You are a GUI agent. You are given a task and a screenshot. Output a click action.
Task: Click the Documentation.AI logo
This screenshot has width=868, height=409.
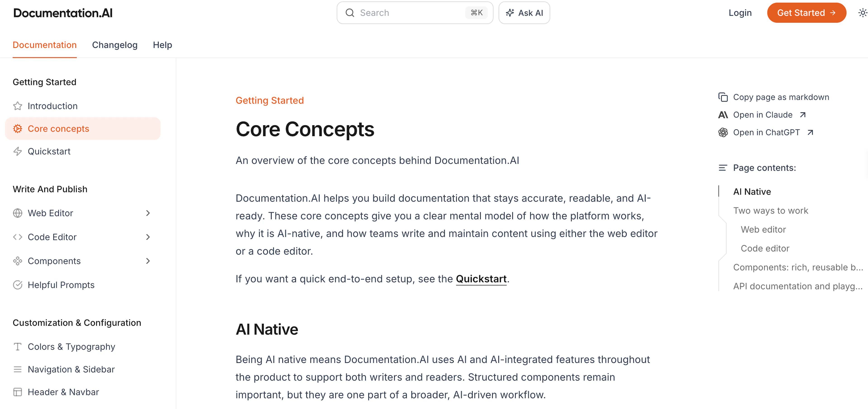click(x=63, y=13)
